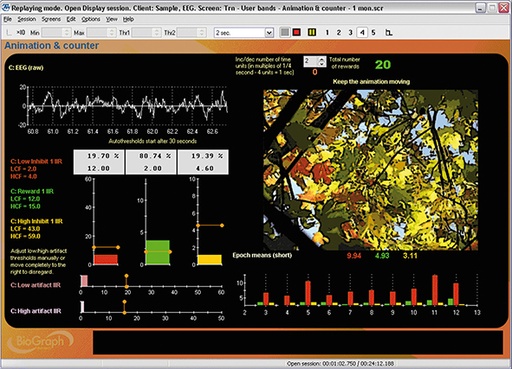Image resolution: width=512 pixels, height=369 pixels.
Task: Click the 'C: Low Inhibit 1 IIR' label
Action: [x=36, y=161]
